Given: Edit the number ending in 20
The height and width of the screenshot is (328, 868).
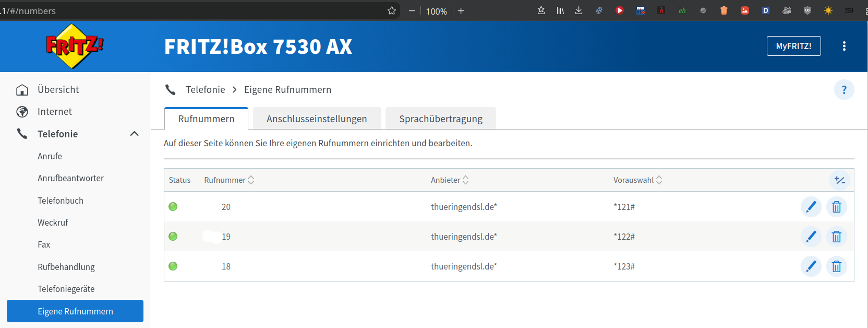Looking at the screenshot, I should click(811, 207).
